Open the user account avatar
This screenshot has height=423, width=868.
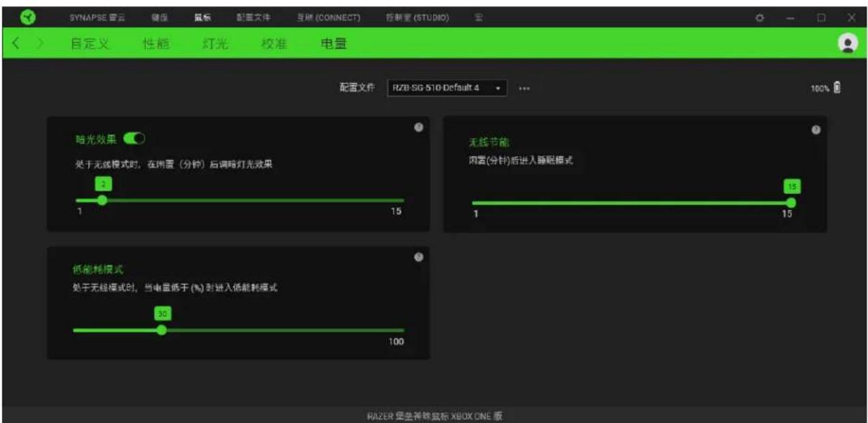[848, 43]
